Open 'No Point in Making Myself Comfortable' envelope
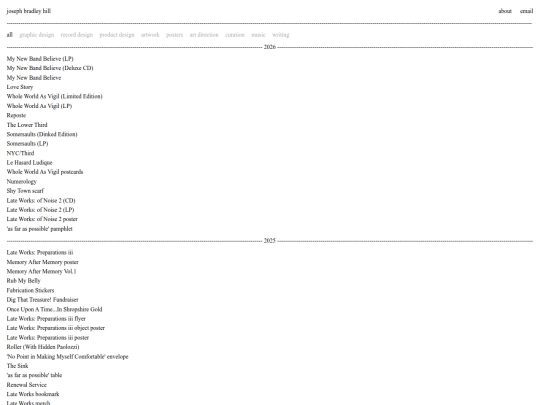540x405 pixels. click(68, 356)
